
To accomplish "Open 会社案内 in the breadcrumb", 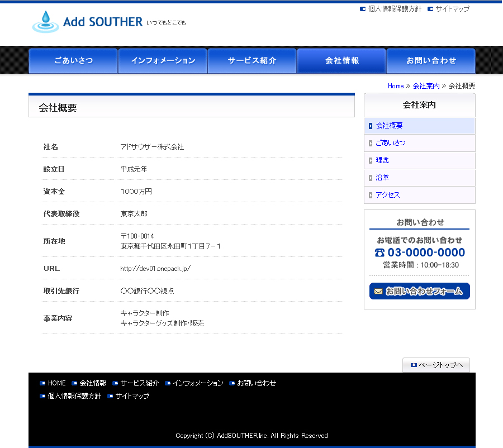I will tap(426, 86).
